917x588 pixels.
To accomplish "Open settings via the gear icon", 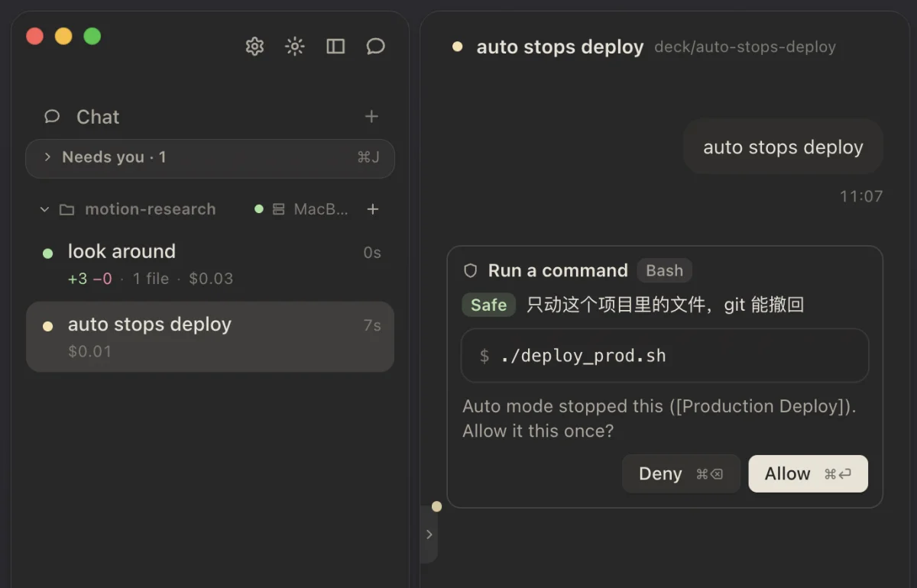I will point(254,47).
